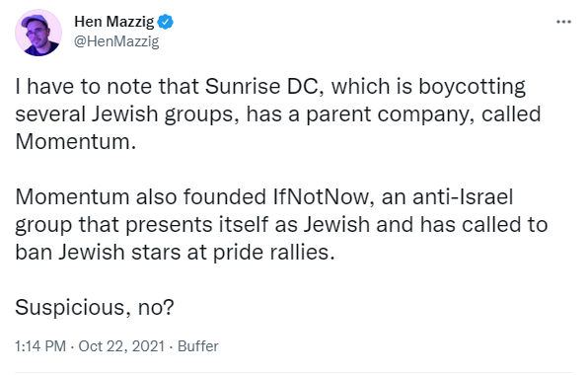Click Momentum also founded sentence start

click(x=141, y=196)
